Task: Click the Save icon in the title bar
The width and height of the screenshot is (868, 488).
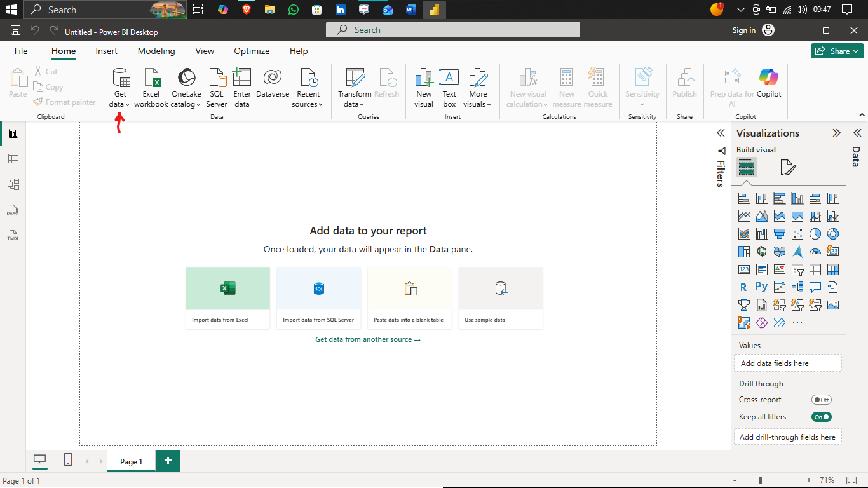Action: coord(16,30)
